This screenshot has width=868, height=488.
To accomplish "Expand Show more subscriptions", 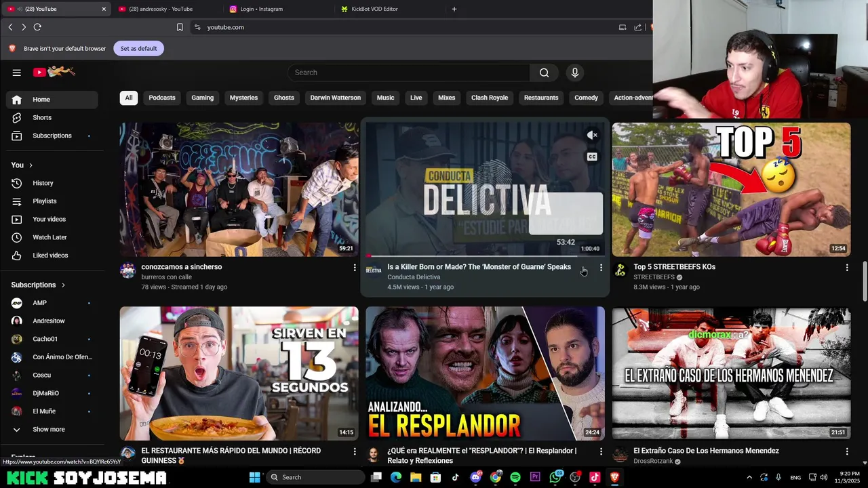I will pos(49,429).
